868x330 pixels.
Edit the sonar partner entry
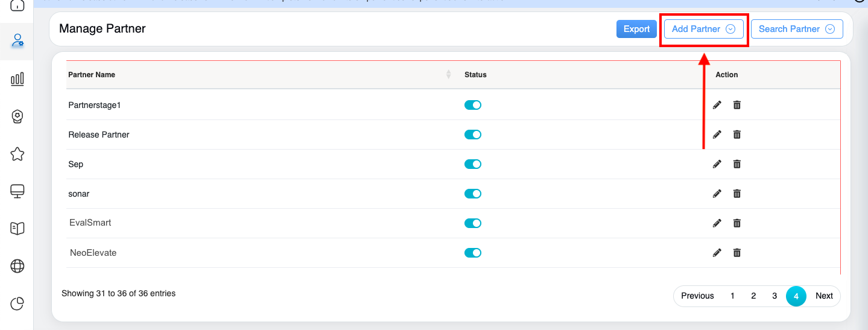tap(717, 194)
